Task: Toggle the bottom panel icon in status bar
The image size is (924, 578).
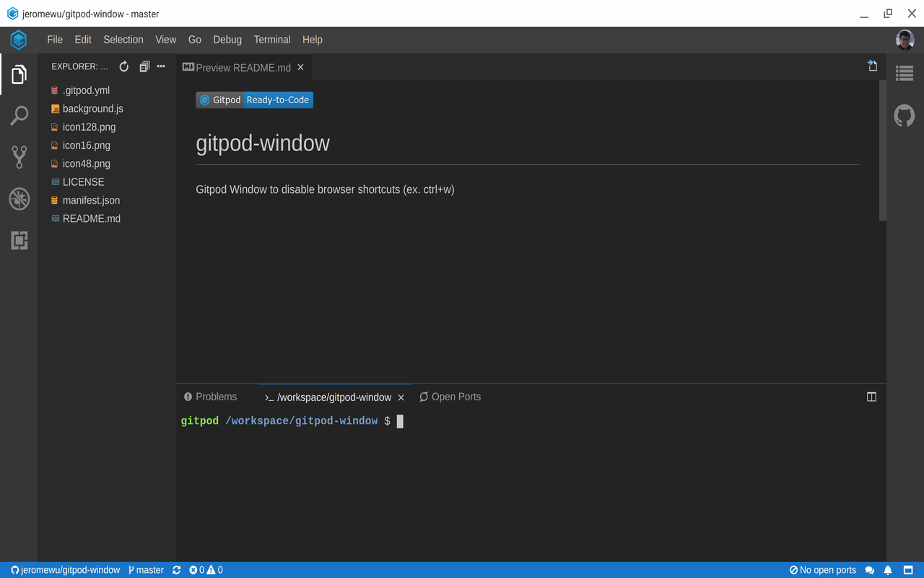Action: (908, 570)
